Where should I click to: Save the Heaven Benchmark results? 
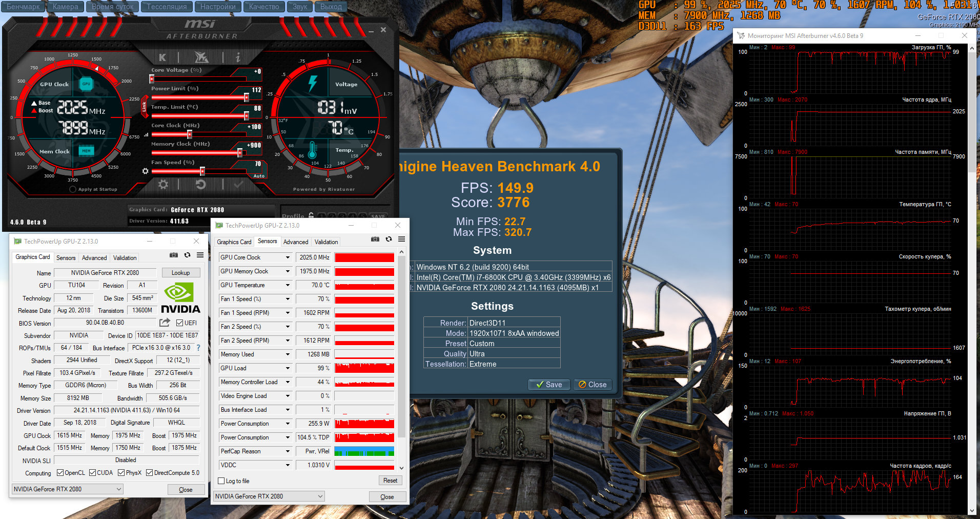tap(549, 385)
